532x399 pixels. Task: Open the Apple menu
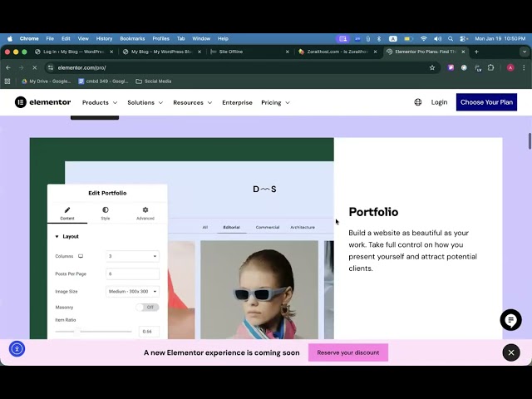coord(10,39)
